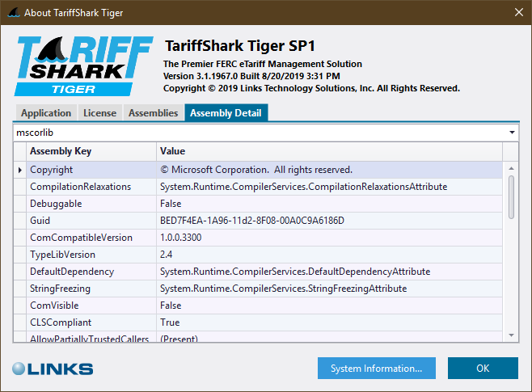Click the vertical scrollbar thumb
Screen dimensions: 532x392
(511, 197)
